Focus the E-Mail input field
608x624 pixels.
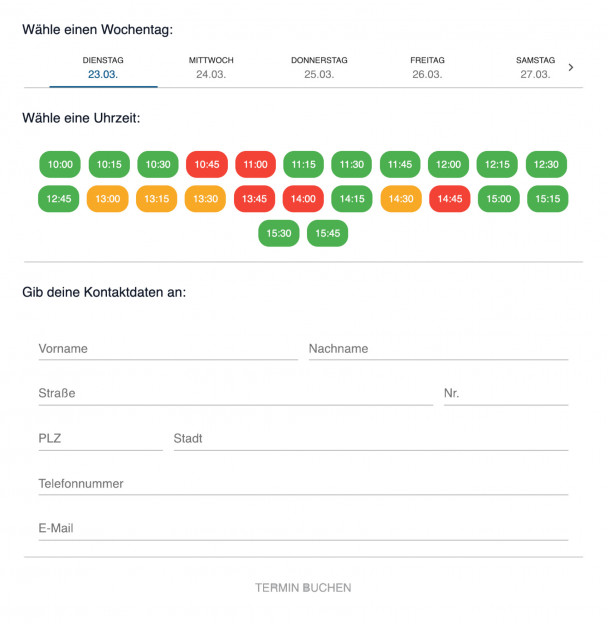click(x=303, y=529)
